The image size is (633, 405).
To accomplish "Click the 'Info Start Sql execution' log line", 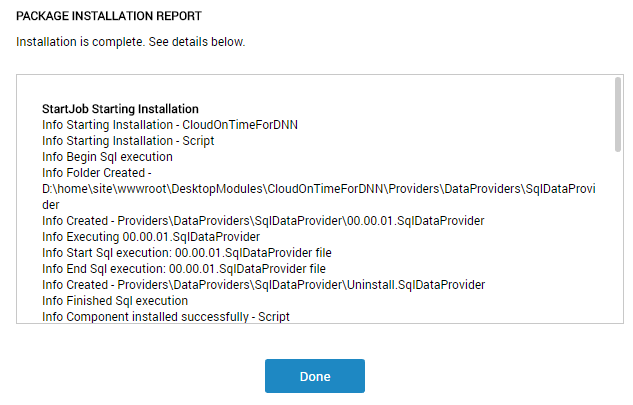I will 186,252.
